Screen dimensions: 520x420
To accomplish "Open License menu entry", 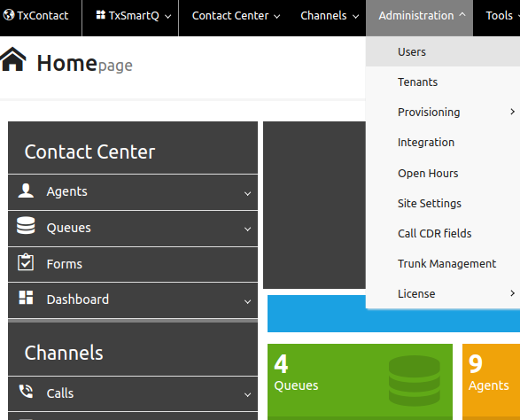I will (x=443, y=293).
